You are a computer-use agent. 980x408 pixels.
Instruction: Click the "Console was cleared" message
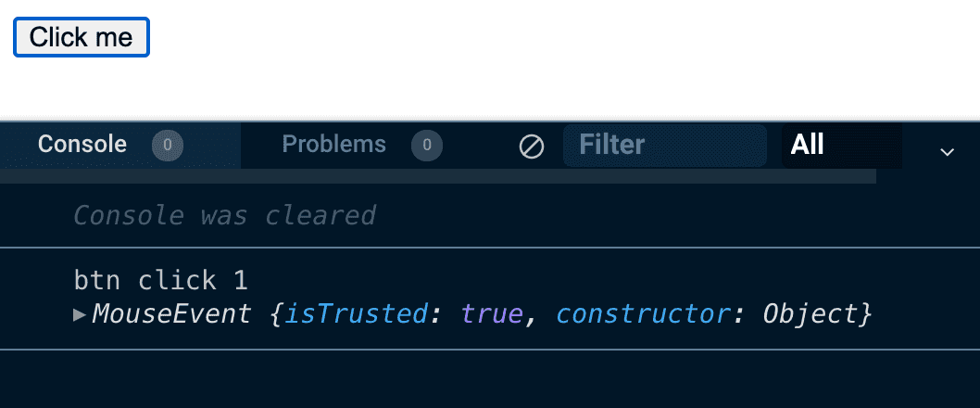click(224, 215)
